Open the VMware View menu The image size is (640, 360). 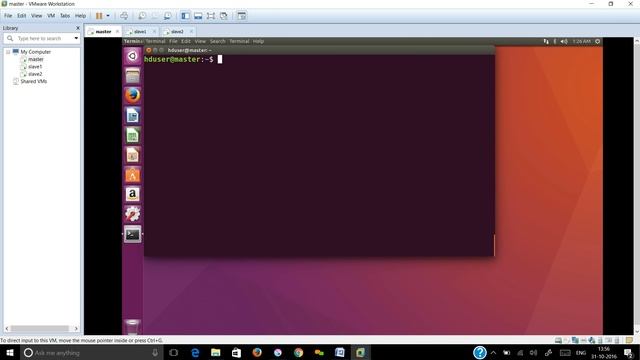click(x=36, y=16)
